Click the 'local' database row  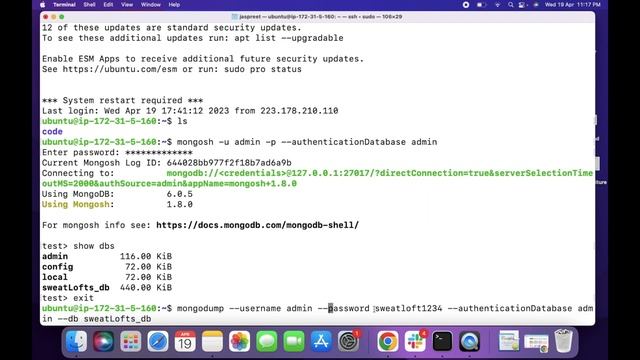pyautogui.click(x=107, y=277)
